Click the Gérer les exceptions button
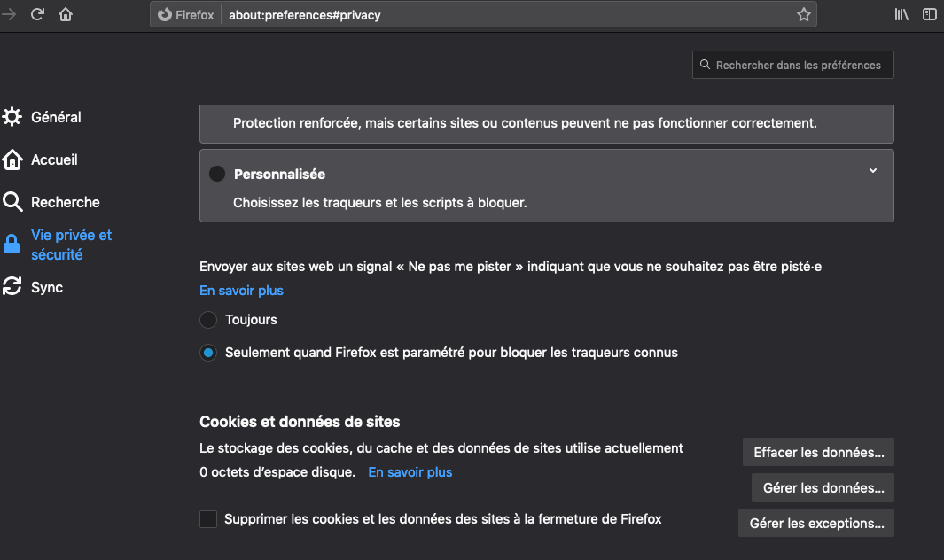The image size is (944, 560). tap(816, 524)
